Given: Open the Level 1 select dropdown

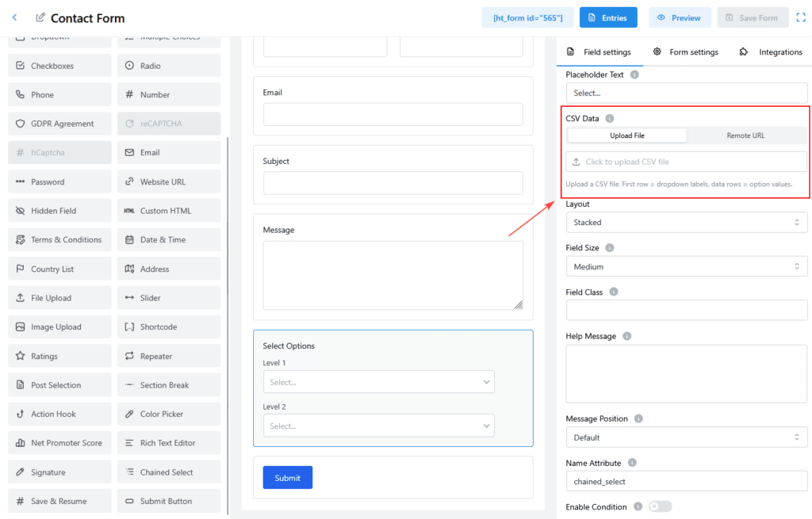Looking at the screenshot, I should click(378, 382).
